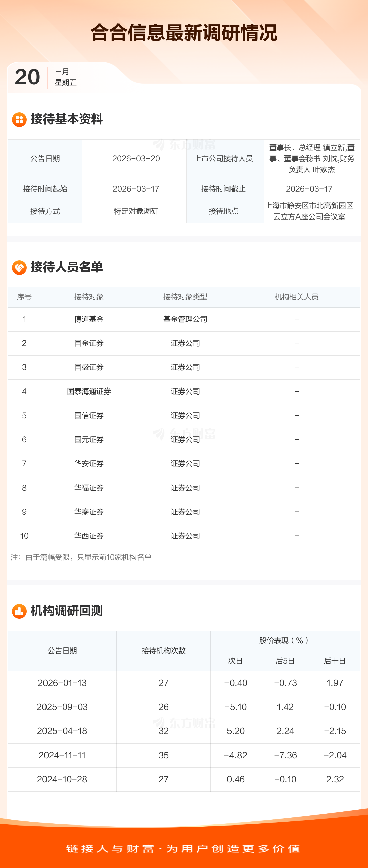
Task: Click the 2026-01-13 backtest date row
Action: point(62,683)
